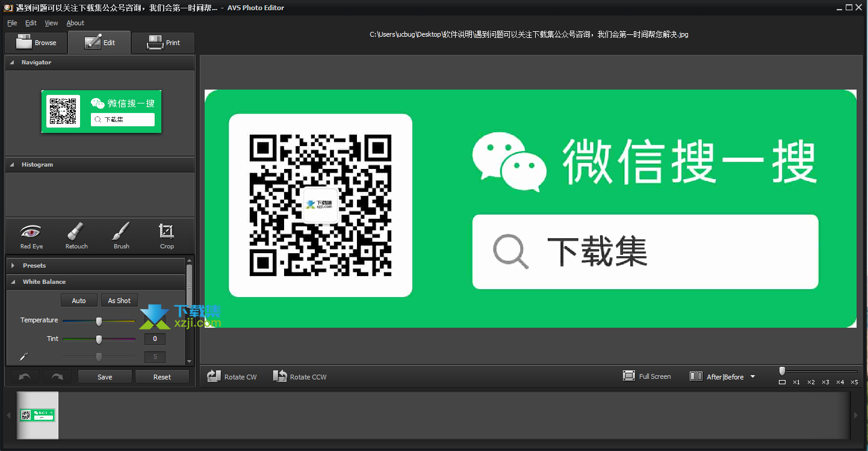The width and height of the screenshot is (868, 451).
Task: Open the About menu
Action: (75, 23)
